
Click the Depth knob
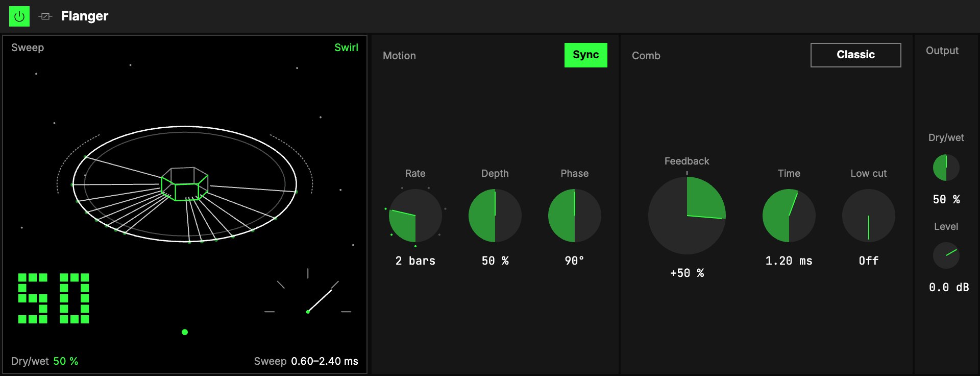click(x=495, y=216)
